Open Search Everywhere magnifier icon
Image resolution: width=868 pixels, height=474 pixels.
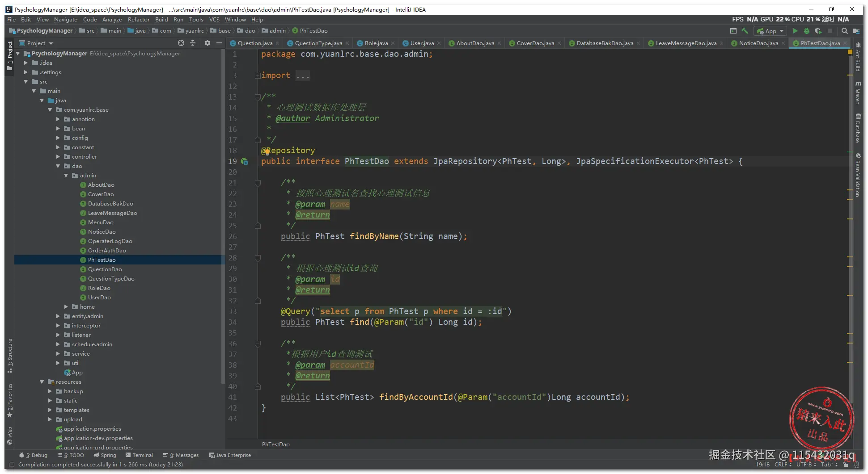click(x=844, y=31)
